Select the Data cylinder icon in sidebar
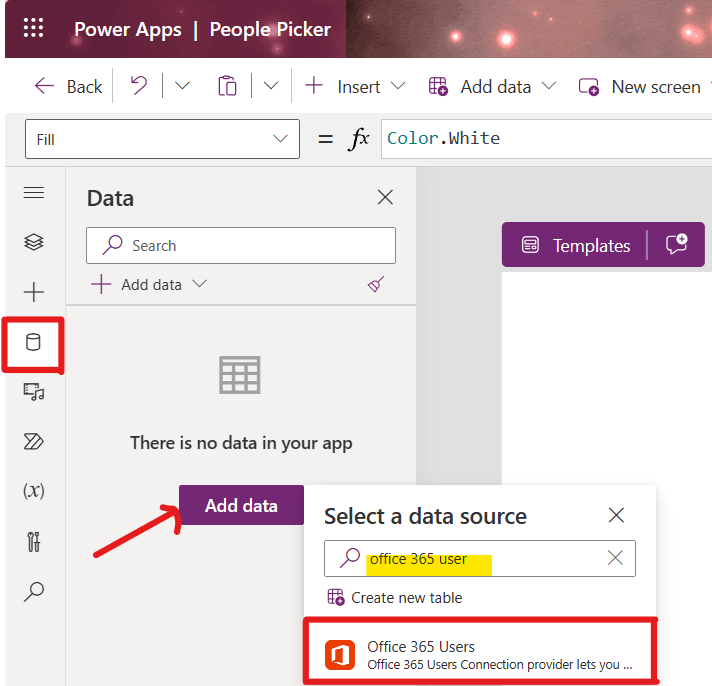712x686 pixels. click(34, 343)
